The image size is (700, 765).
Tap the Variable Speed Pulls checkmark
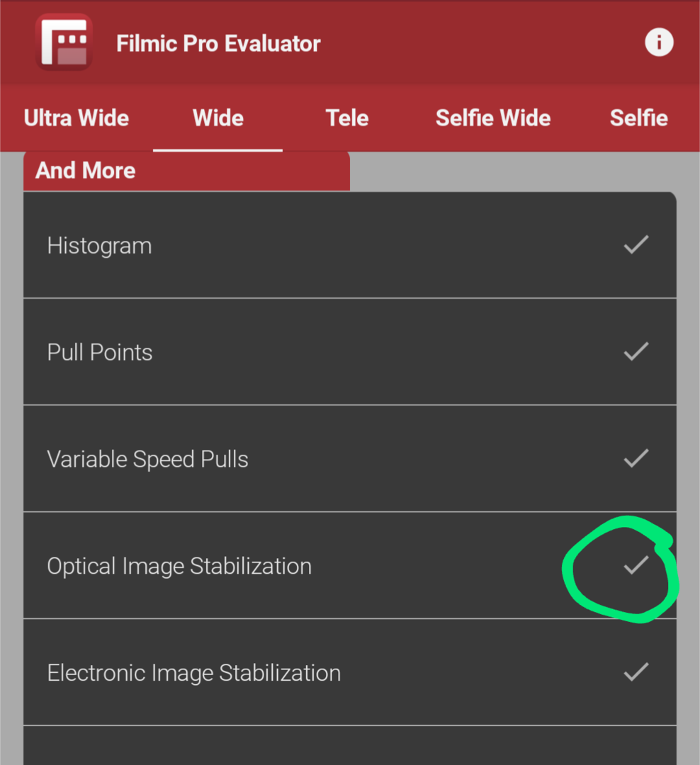(x=636, y=458)
